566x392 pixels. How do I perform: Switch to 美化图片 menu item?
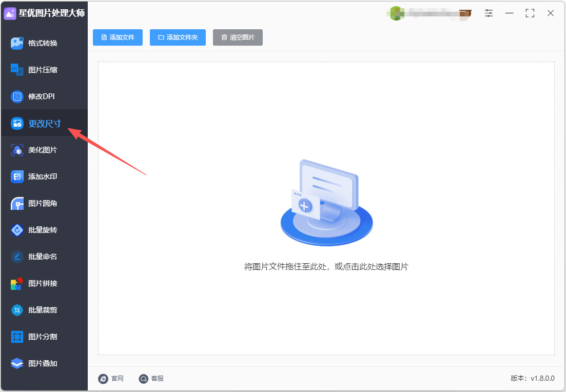coord(44,150)
